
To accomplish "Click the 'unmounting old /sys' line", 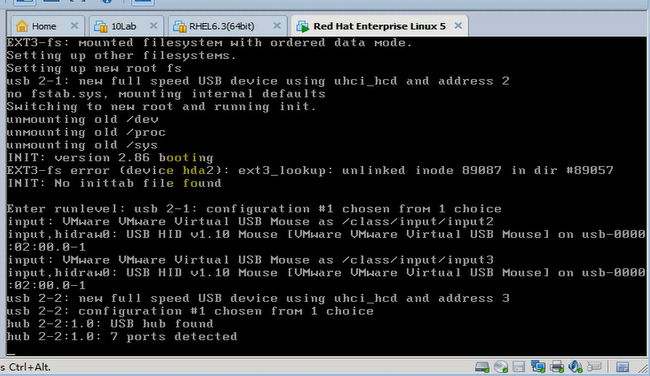I will click(x=82, y=145).
